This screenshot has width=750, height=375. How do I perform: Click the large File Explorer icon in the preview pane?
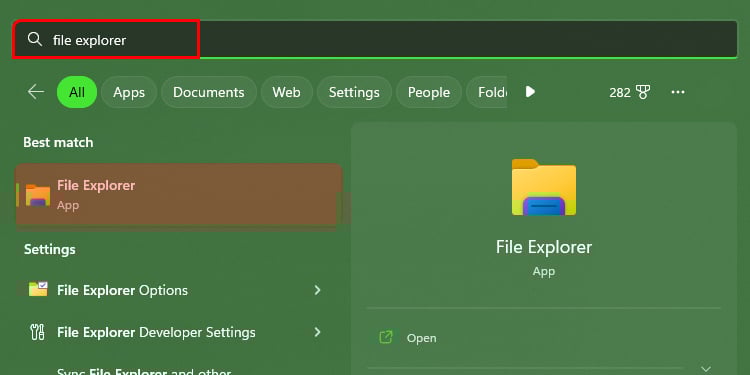(544, 188)
